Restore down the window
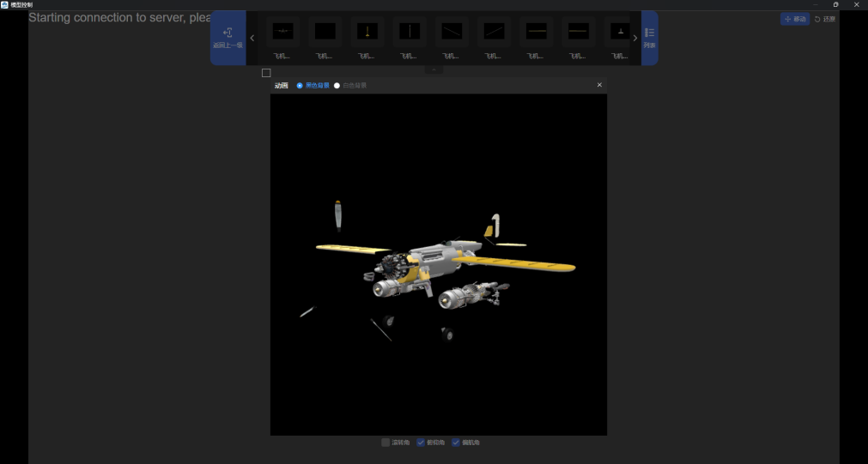 pos(835,4)
